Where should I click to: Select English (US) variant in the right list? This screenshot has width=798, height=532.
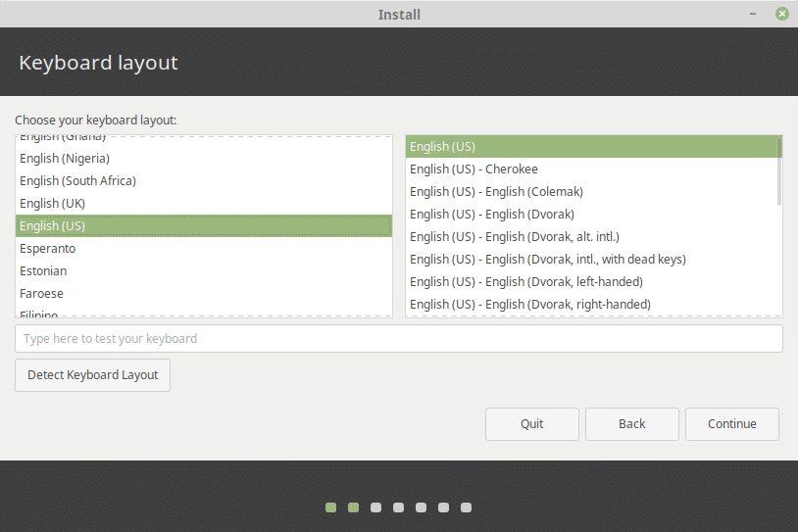click(x=591, y=147)
